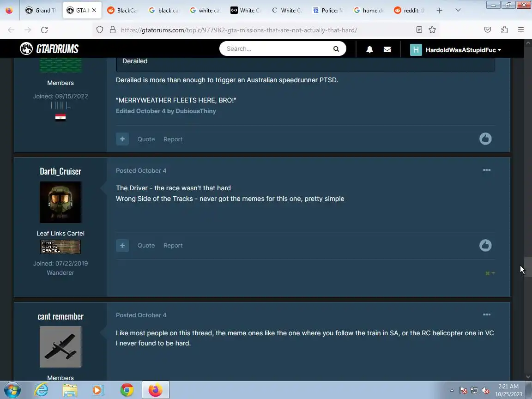Open tracking protection shield icon

tap(99, 30)
